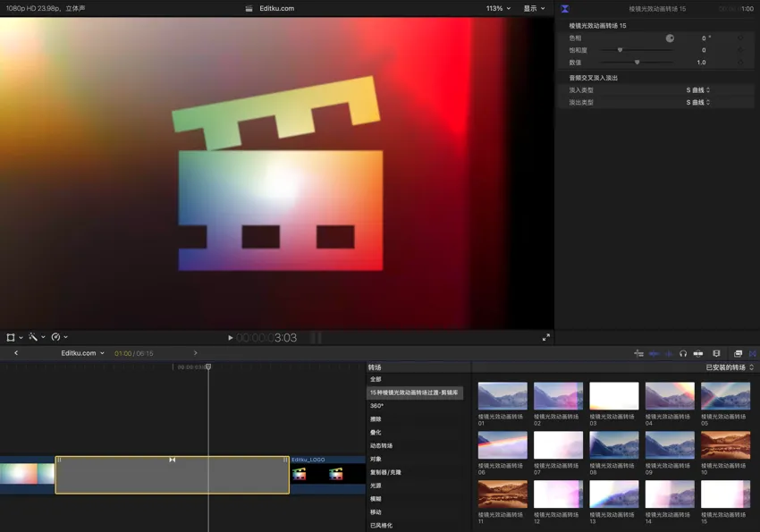The width and height of the screenshot is (760, 532).
Task: Open the 113% zoom dropdown
Action: point(498,8)
